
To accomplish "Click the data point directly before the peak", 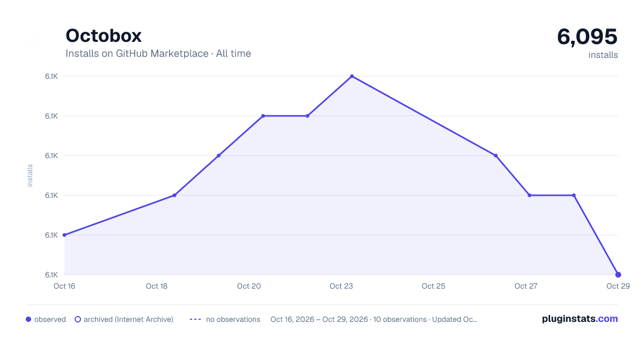I will point(308,116).
